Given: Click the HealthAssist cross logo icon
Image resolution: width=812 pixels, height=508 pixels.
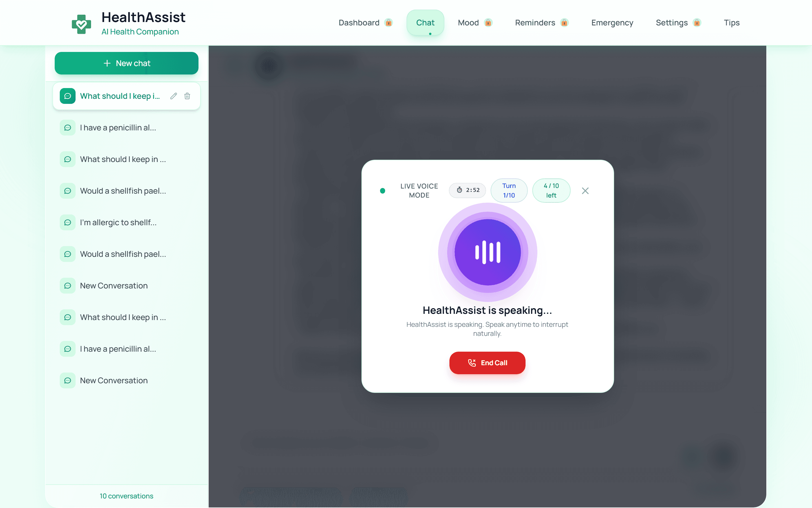Looking at the screenshot, I should (x=81, y=24).
